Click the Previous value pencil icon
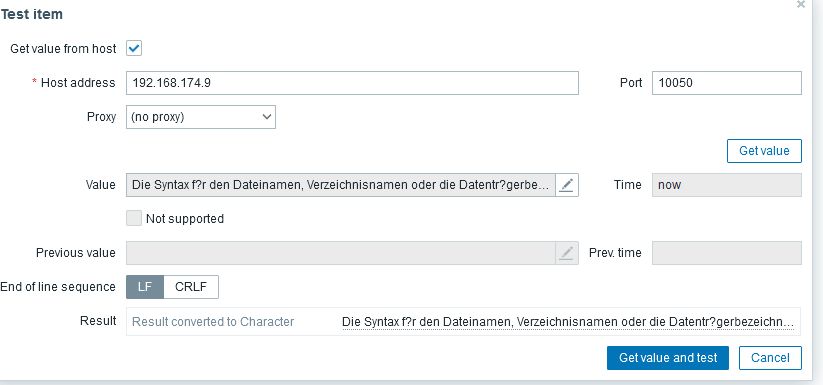The image size is (823, 385). [566, 253]
